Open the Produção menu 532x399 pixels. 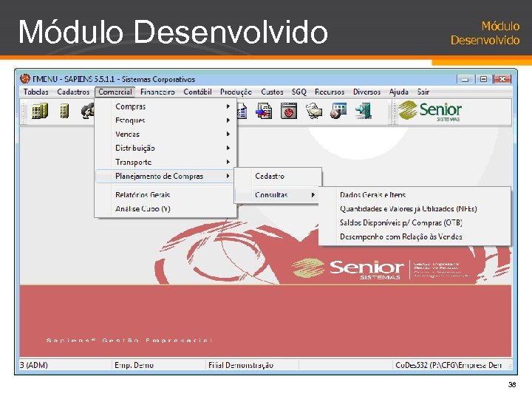point(236,92)
